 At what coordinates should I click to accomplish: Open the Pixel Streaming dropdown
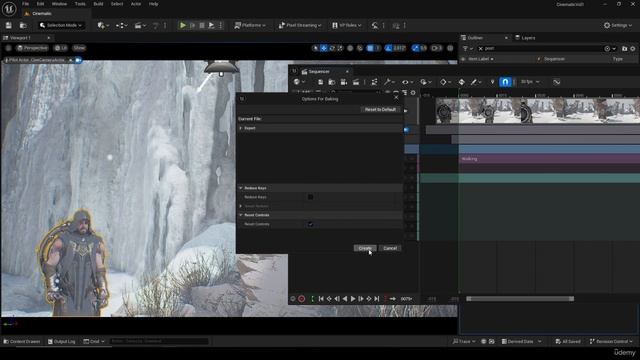click(x=300, y=25)
